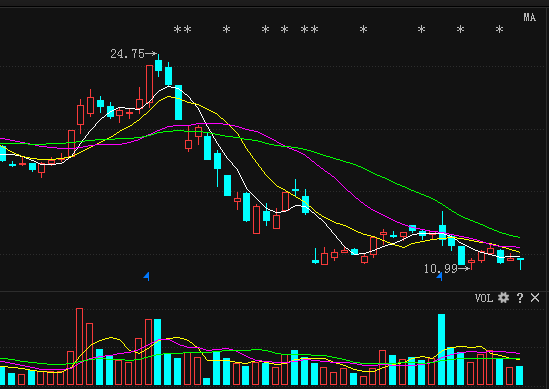Click the peak candlestick marked 24.75

pyautogui.click(x=159, y=65)
